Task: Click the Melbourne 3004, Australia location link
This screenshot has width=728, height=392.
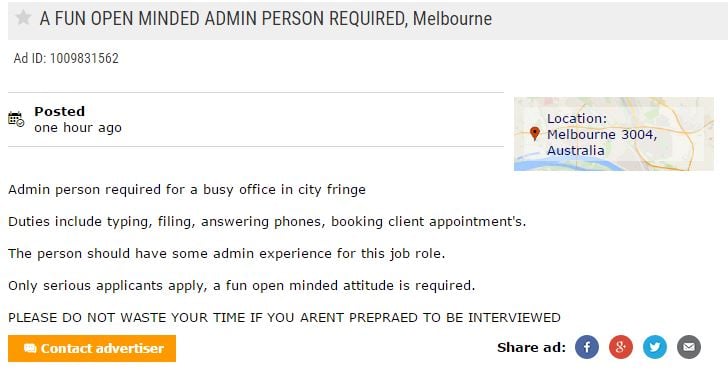Action: 602,142
